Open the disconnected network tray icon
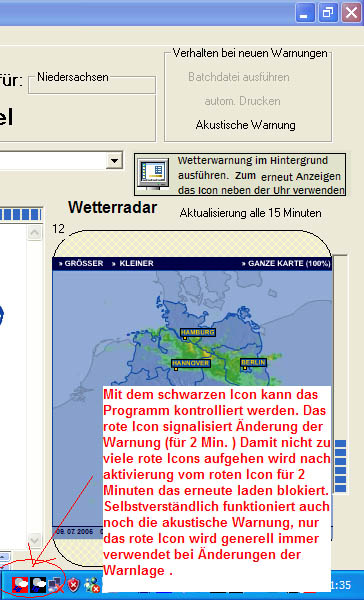The width and height of the screenshot is (364, 600). [55, 585]
